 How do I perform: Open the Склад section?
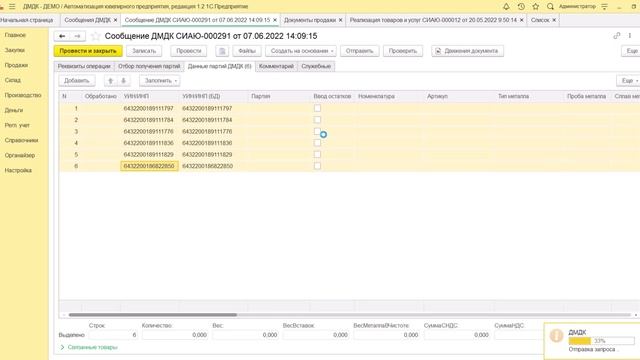pyautogui.click(x=13, y=80)
